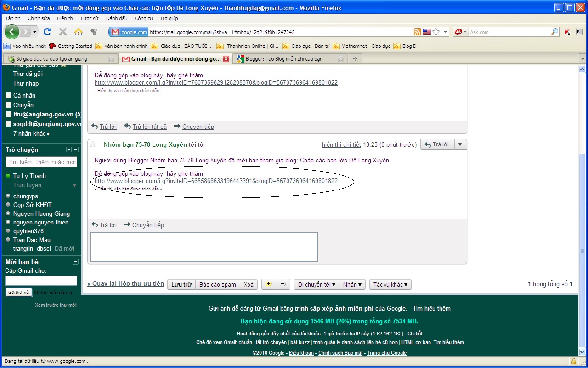Screen dimensions: 588x368
Task: Click the green online status dot for Tu Ly Thanh
Action: [8, 176]
